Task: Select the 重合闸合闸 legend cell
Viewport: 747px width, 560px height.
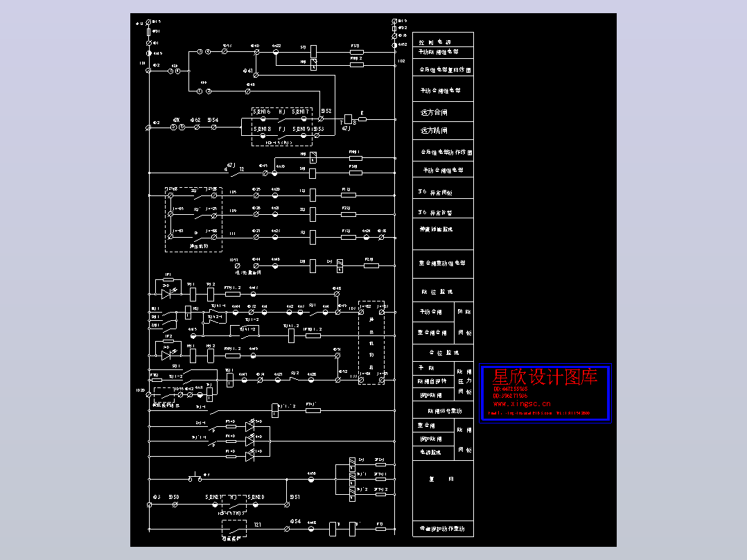Action: pos(433,333)
